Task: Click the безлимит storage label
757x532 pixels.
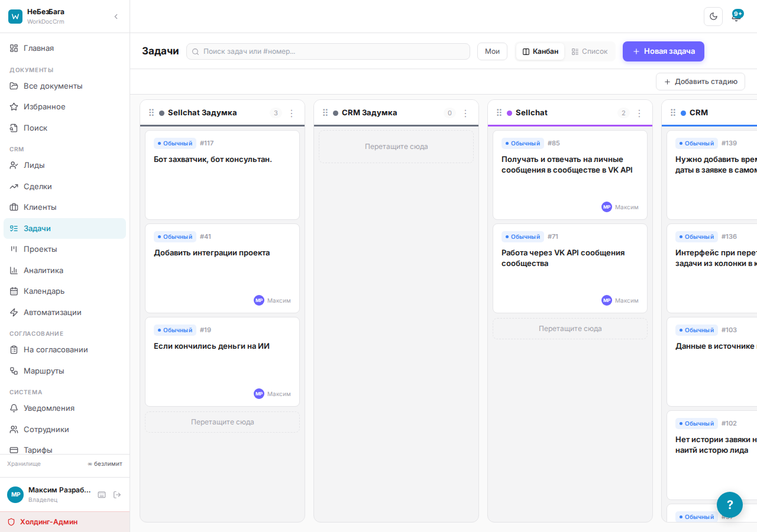Action: coord(105,464)
